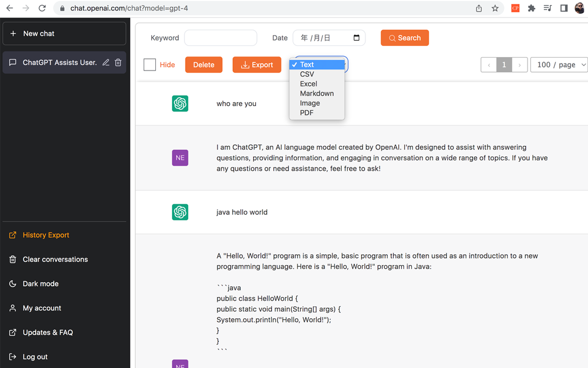
Task: Click the 'public class HelloWorld {' line
Action: 257,299
